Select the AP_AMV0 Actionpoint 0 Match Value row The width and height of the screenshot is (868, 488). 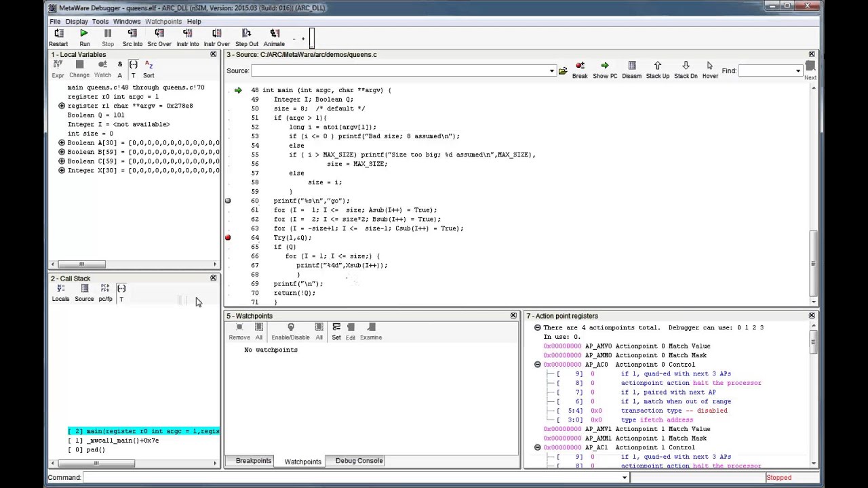point(627,346)
